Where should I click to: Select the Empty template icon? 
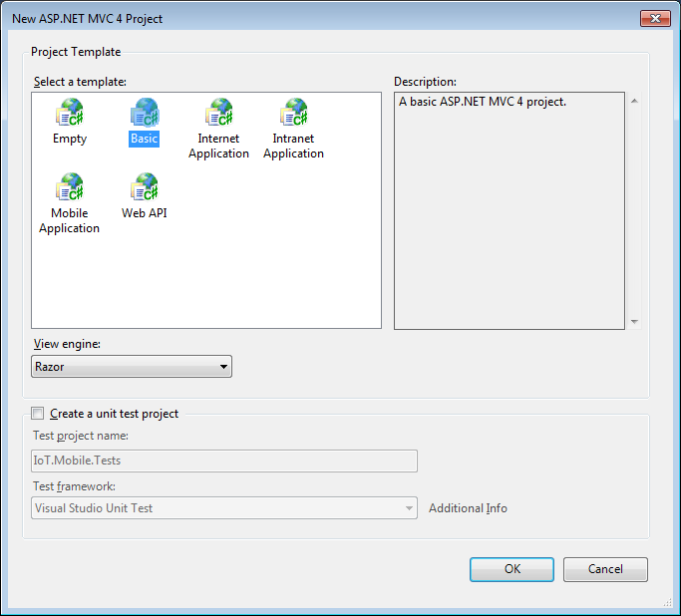(x=70, y=112)
